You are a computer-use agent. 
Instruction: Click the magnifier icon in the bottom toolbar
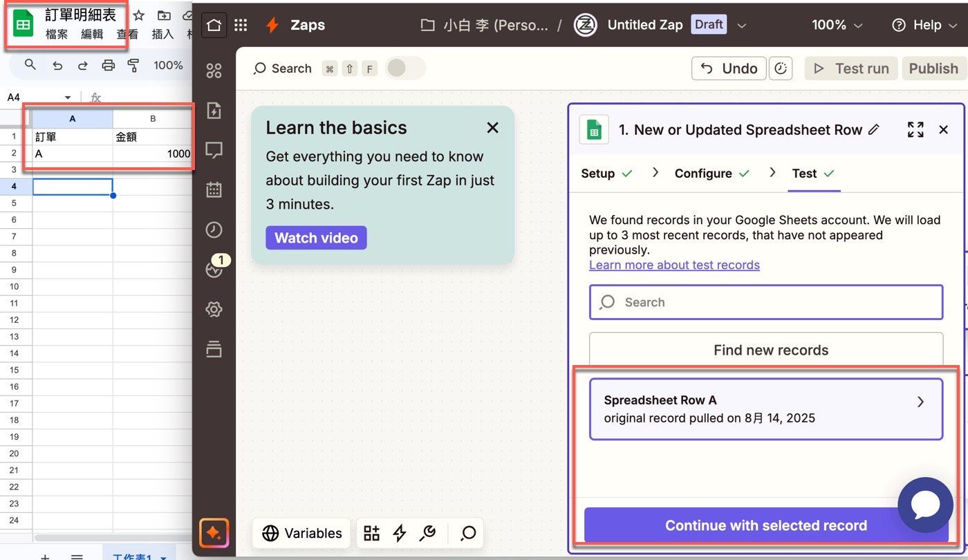tap(468, 533)
